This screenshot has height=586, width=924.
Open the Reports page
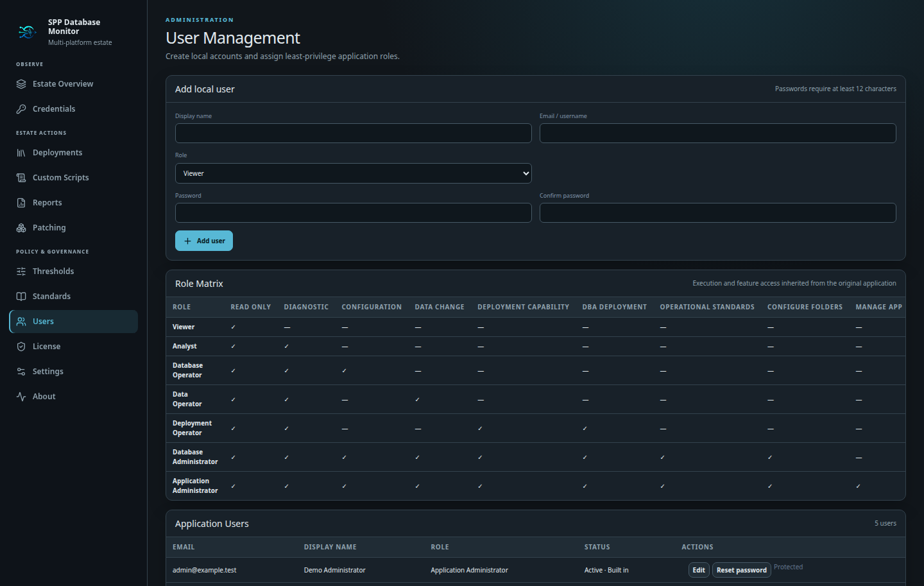click(x=73, y=203)
